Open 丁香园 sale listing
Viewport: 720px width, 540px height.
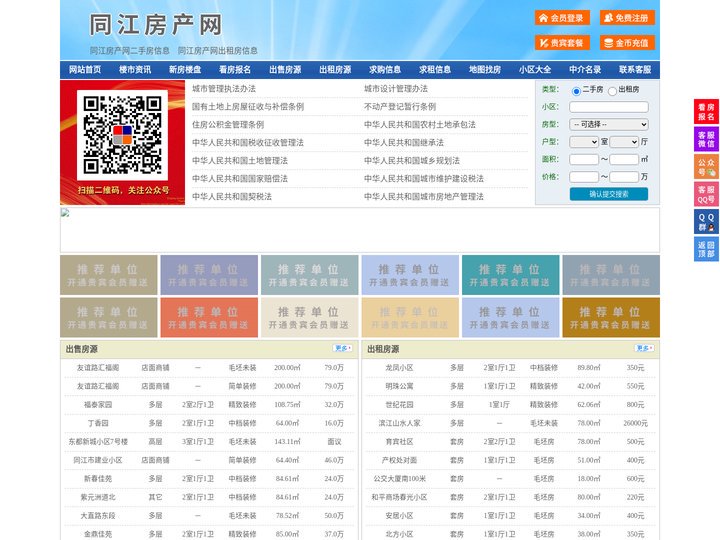tap(98, 423)
